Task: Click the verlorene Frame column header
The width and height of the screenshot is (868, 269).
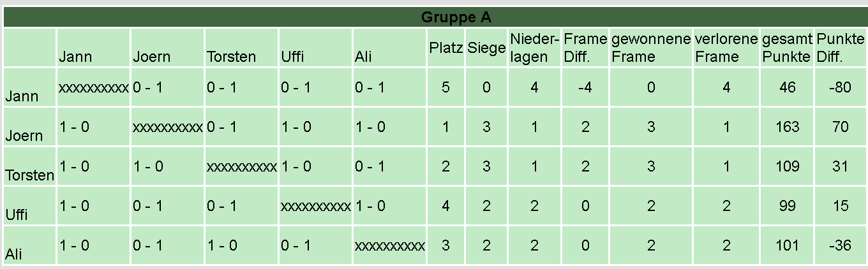Action: click(x=726, y=48)
